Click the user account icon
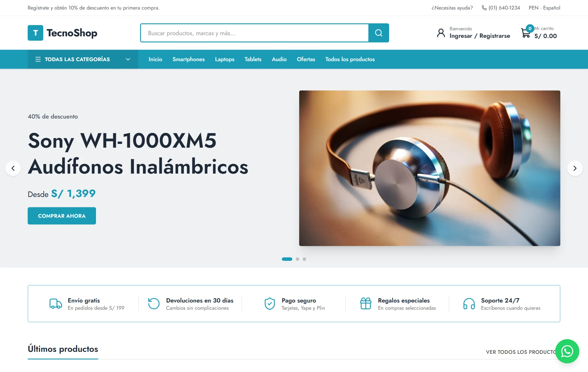Image resolution: width=588 pixels, height=372 pixels. 441,33
